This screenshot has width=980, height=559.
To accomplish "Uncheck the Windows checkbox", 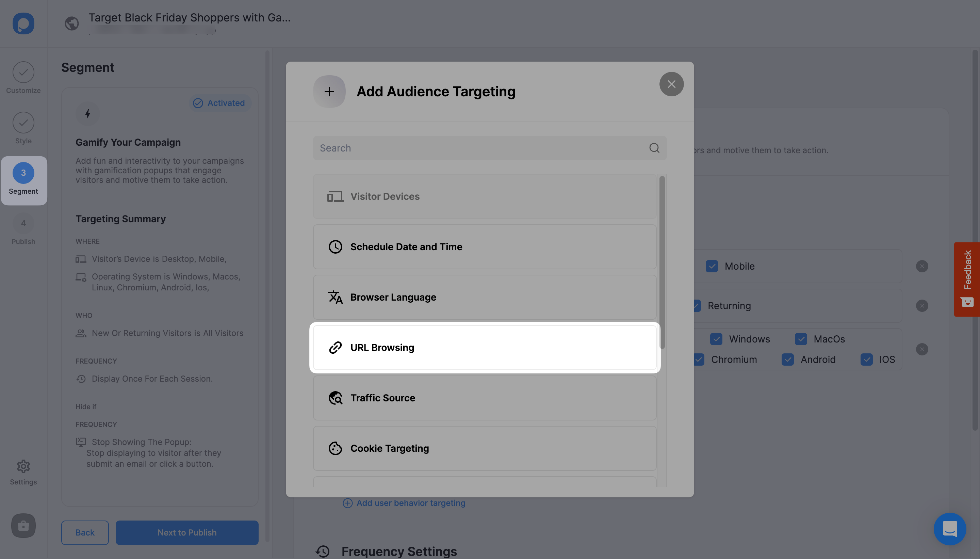I will coord(716,339).
